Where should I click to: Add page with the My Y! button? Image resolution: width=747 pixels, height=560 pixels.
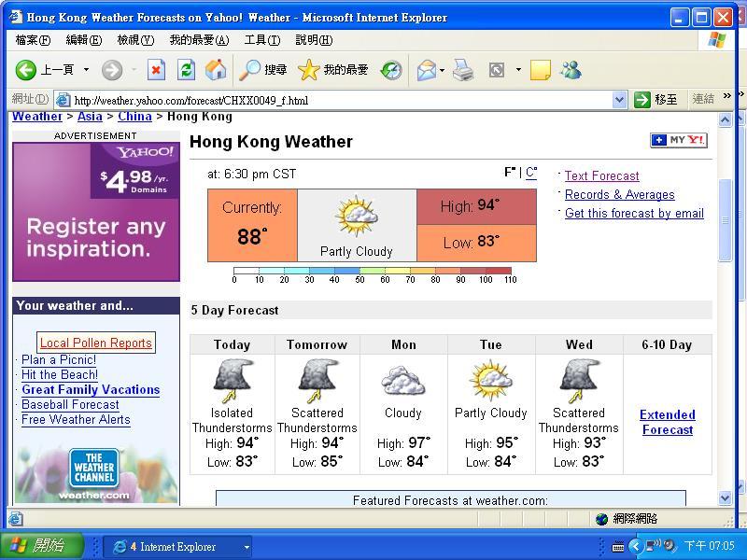coord(679,140)
